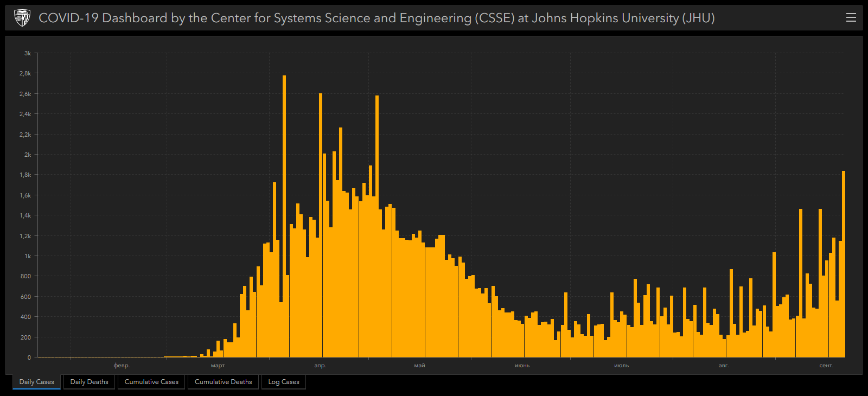Screen dimensions: 868x396
Task: Select the Daily Cases tab
Action: point(37,382)
